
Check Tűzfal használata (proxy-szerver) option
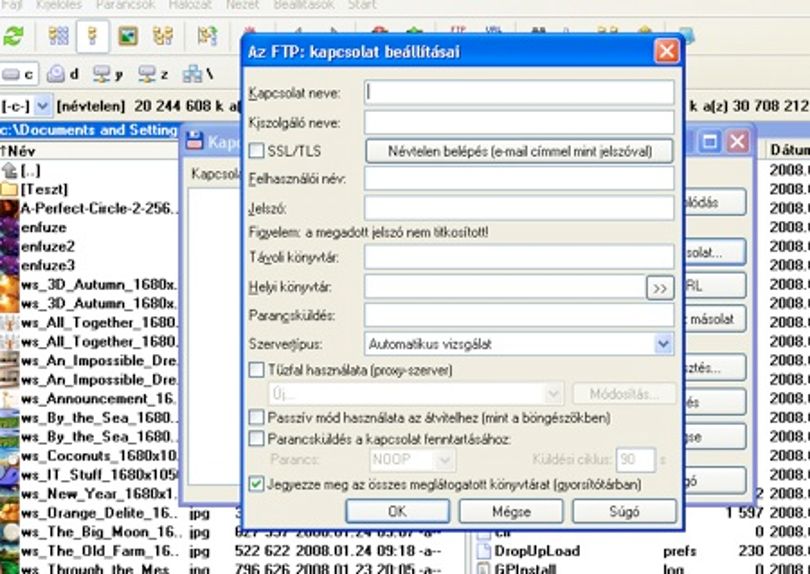[x=256, y=370]
